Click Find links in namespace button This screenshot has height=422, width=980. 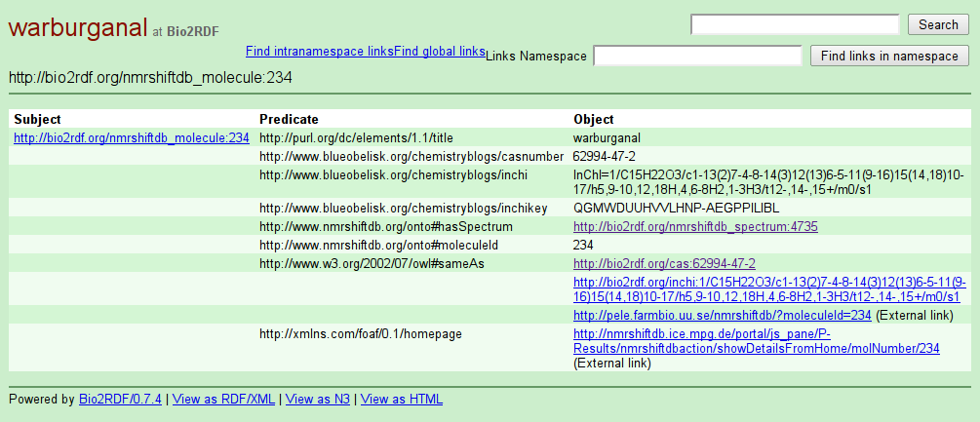(x=889, y=57)
